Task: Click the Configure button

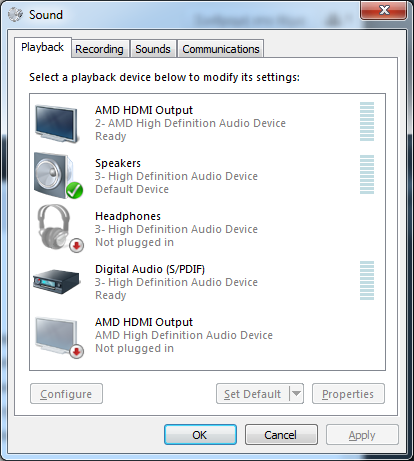Action: click(x=66, y=394)
